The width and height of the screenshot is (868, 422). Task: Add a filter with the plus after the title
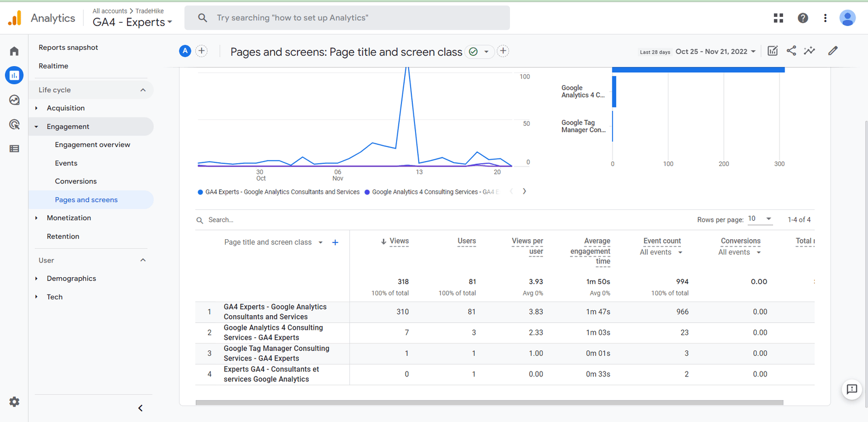503,51
